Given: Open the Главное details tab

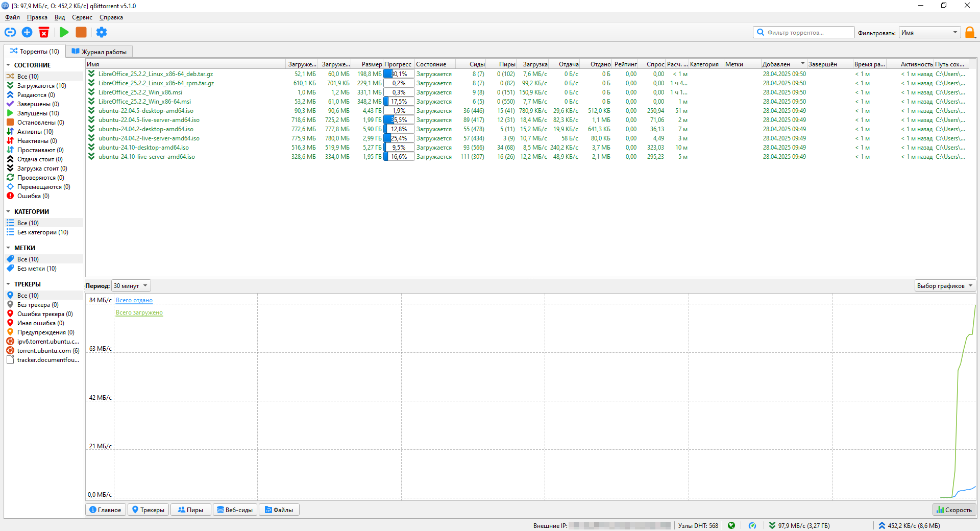Looking at the screenshot, I should [105, 510].
